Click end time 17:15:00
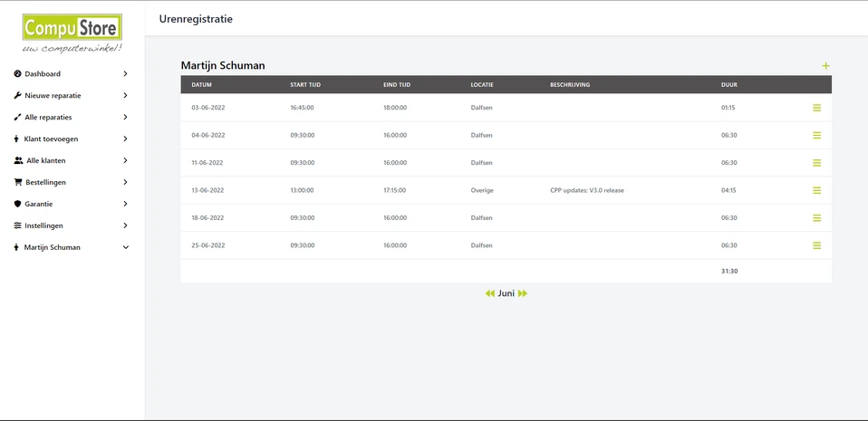The image size is (868, 421). 395,190
